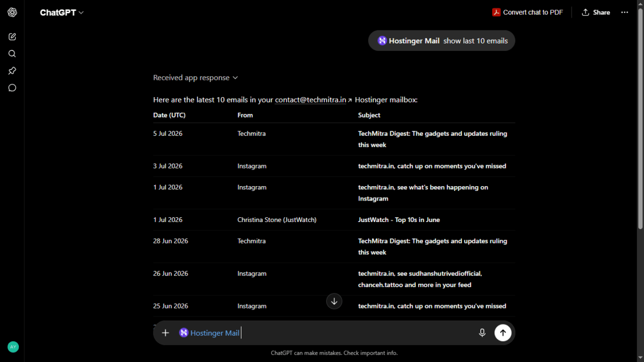Image resolution: width=644 pixels, height=362 pixels.
Task: Open the search chats magnifier icon
Action: (12, 54)
